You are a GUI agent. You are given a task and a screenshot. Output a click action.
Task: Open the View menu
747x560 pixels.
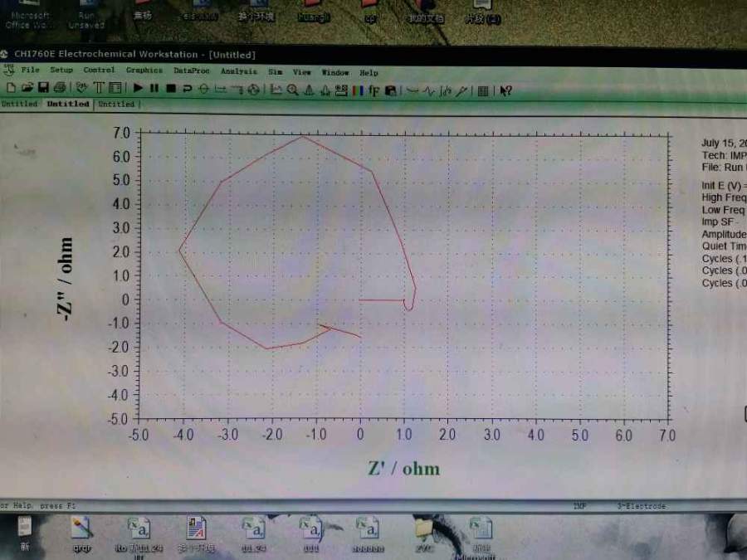(x=301, y=72)
